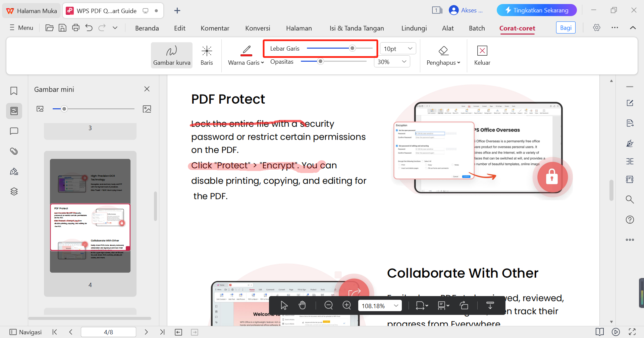The width and height of the screenshot is (644, 338).
Task: Close the Gambar mini thumbnail panel
Action: click(147, 89)
